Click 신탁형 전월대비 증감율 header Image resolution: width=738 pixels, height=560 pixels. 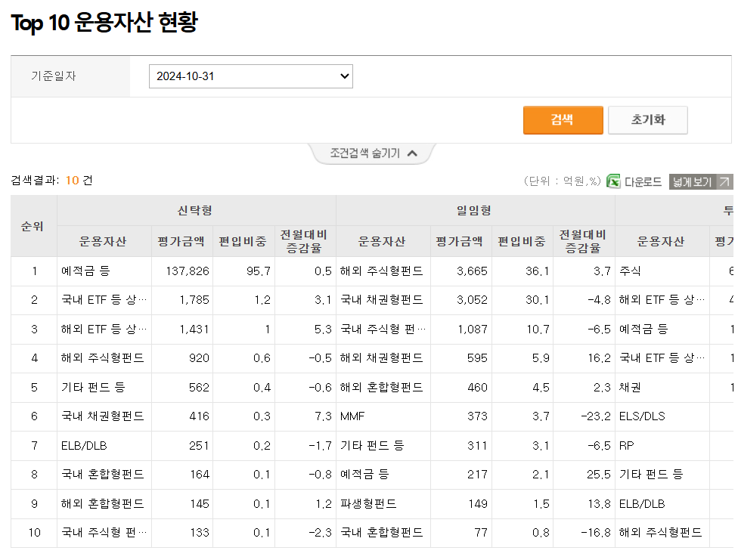tap(304, 241)
